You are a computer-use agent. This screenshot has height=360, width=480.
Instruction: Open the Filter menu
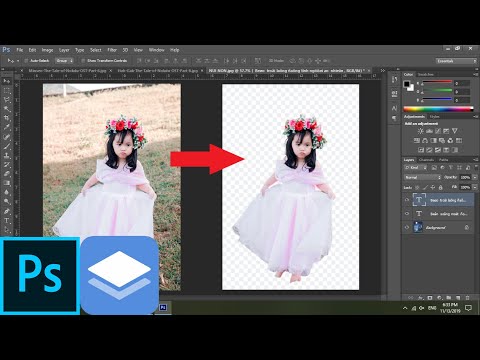point(112,50)
